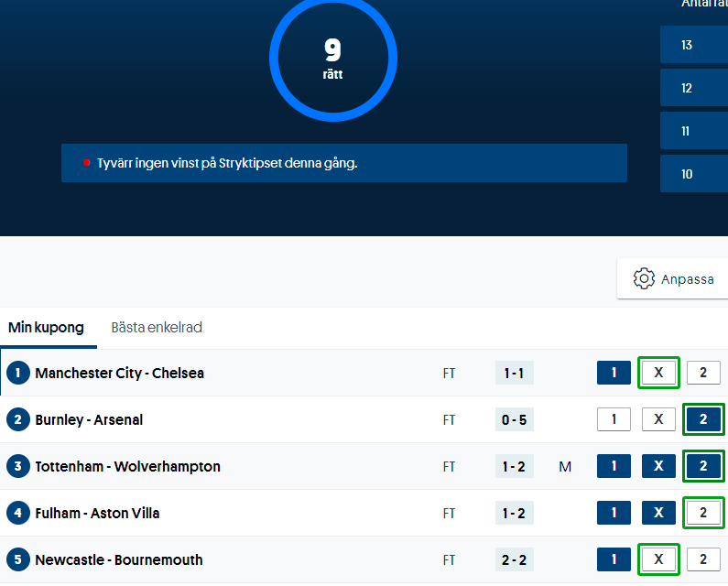This screenshot has width=728, height=586.
Task: Click match number 2 circle badge
Action: [x=18, y=419]
